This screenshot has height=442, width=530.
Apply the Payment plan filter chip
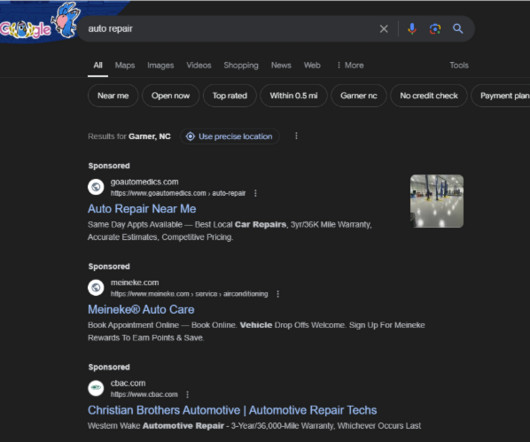coord(501,96)
